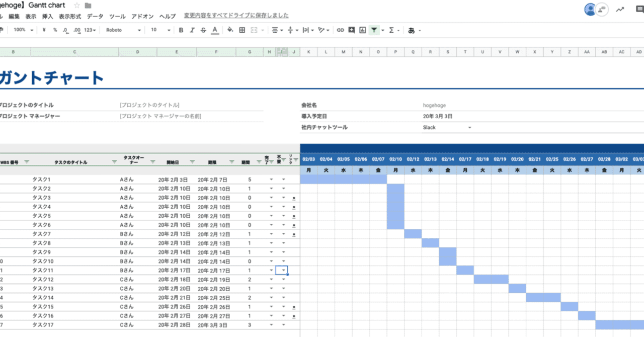This screenshot has width=644, height=337.
Task: Open the text color picker
Action: click(215, 30)
